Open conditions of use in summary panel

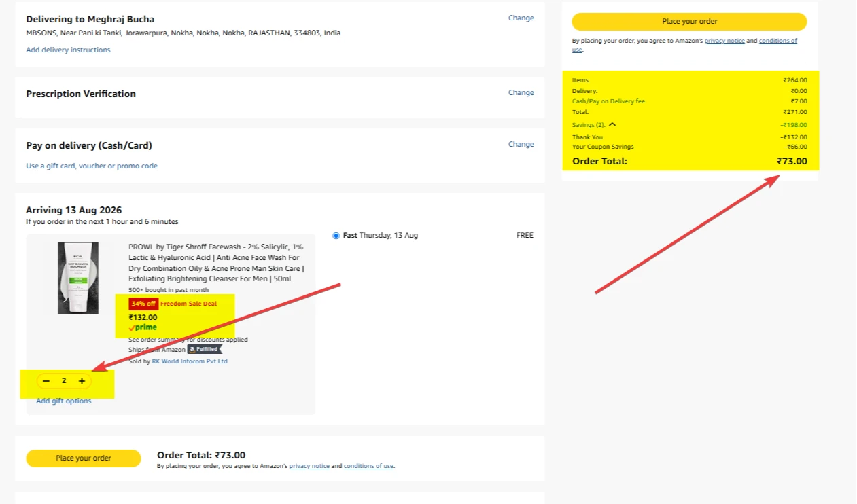[x=777, y=41]
